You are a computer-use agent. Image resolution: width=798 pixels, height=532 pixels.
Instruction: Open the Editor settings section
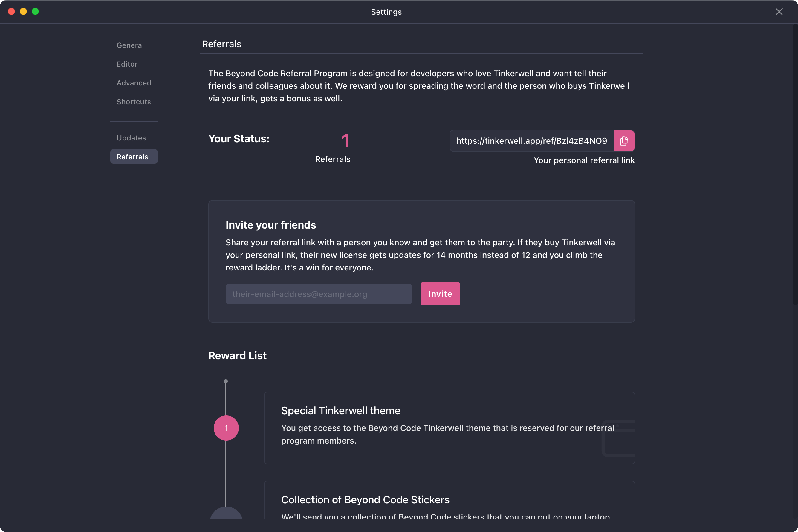127,64
